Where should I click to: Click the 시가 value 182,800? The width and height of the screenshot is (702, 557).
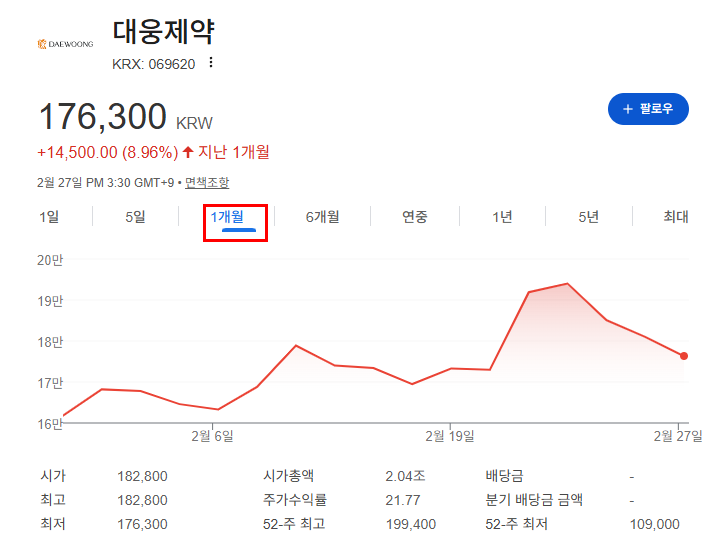[142, 476]
